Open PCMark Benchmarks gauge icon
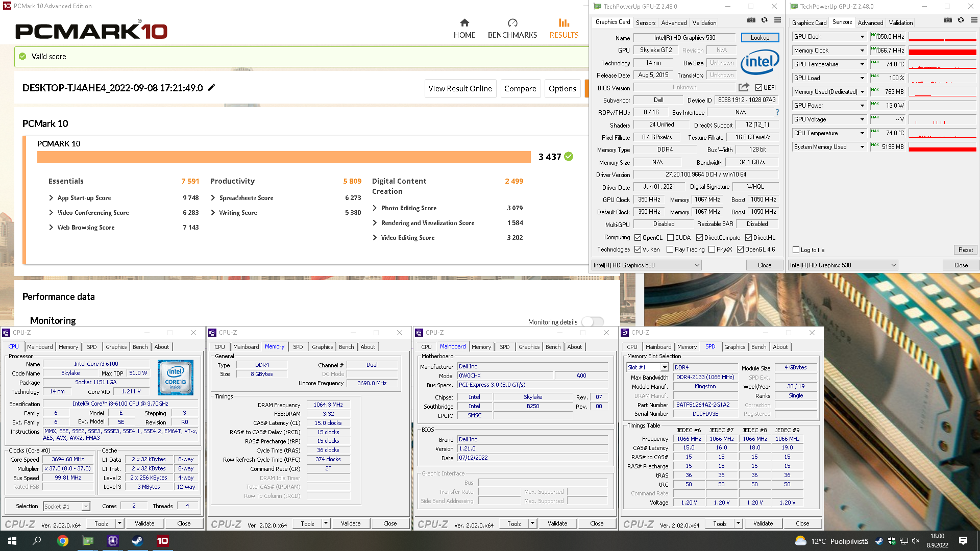Viewport: 980px width, 551px height. point(512,22)
